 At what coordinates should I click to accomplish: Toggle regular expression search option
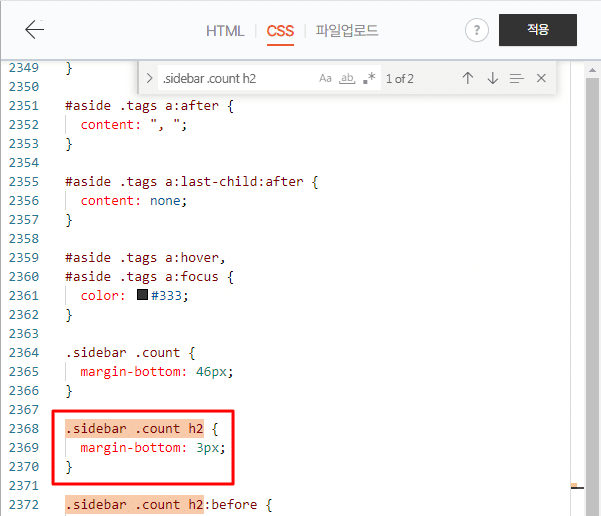[369, 79]
